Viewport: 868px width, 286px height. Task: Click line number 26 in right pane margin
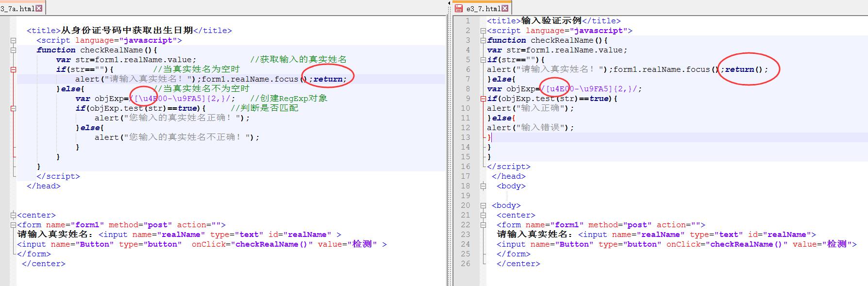click(466, 264)
